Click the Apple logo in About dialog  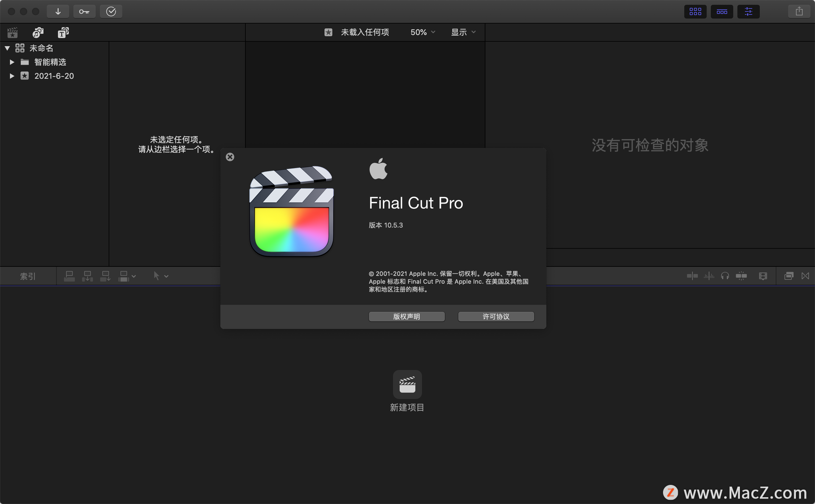point(378,168)
